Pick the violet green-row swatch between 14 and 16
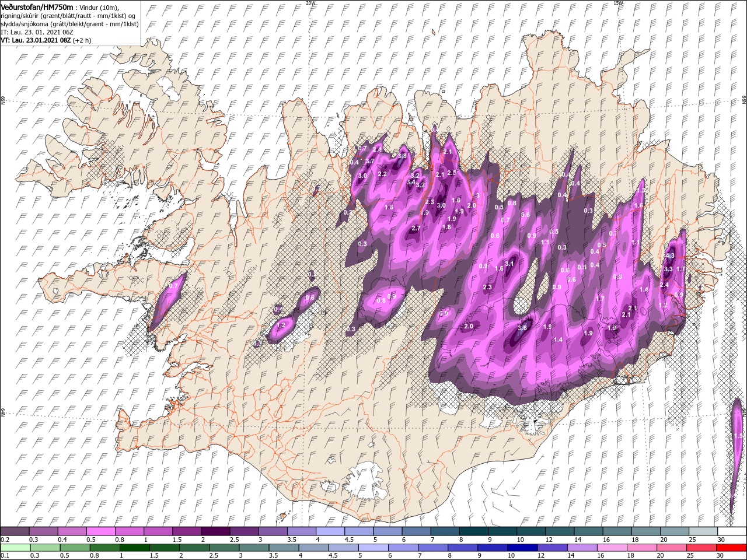747x560 pixels. [x=581, y=547]
